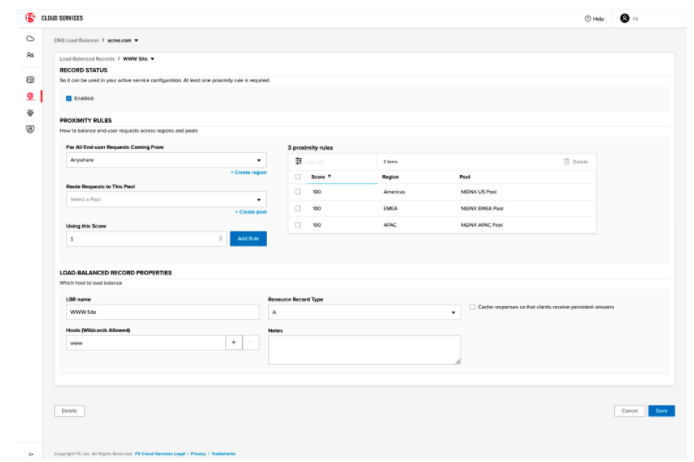Screen dimensions: 694x462
Task: Check the Americas proximity rule row
Action: [x=298, y=191]
